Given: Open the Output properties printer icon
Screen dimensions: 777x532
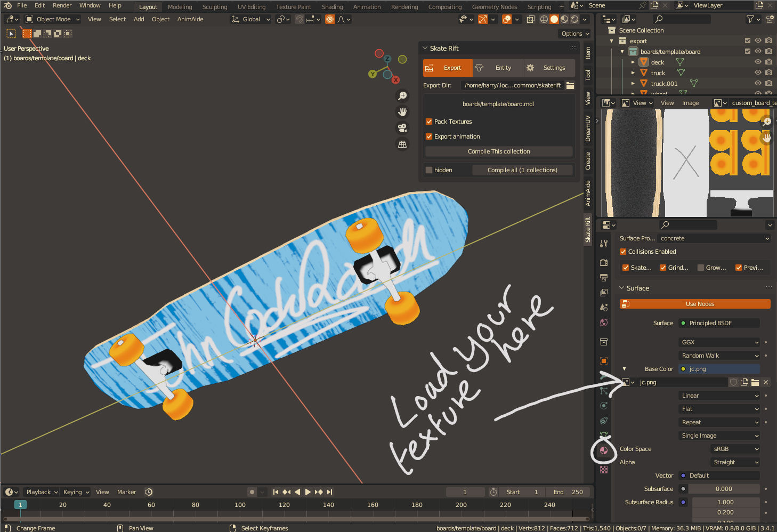Looking at the screenshot, I should coord(604,277).
